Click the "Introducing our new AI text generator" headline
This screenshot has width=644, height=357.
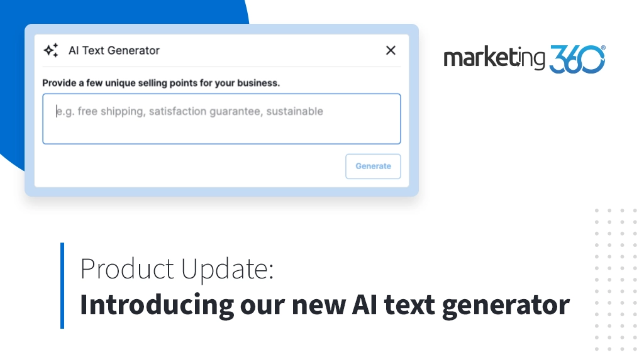click(x=325, y=305)
